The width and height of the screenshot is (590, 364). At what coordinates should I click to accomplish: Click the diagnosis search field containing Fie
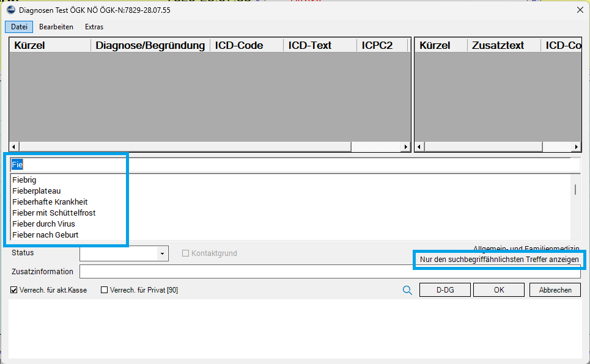pyautogui.click(x=293, y=165)
